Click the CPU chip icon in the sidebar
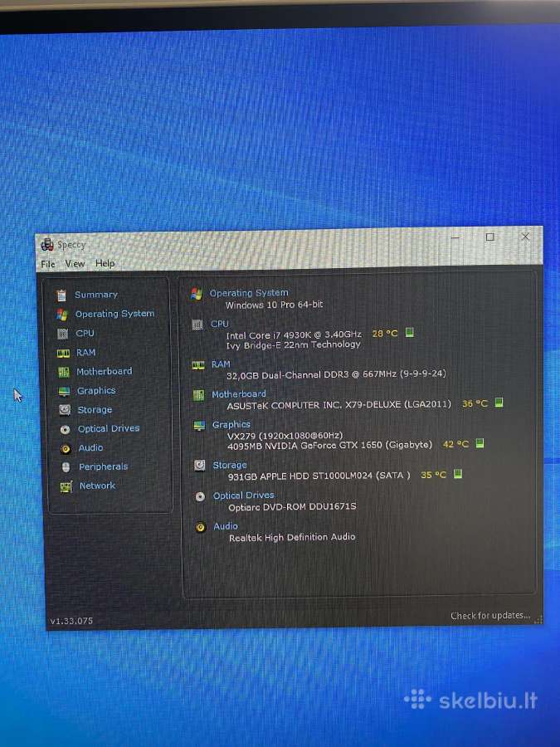560x747 pixels. pyautogui.click(x=62, y=334)
